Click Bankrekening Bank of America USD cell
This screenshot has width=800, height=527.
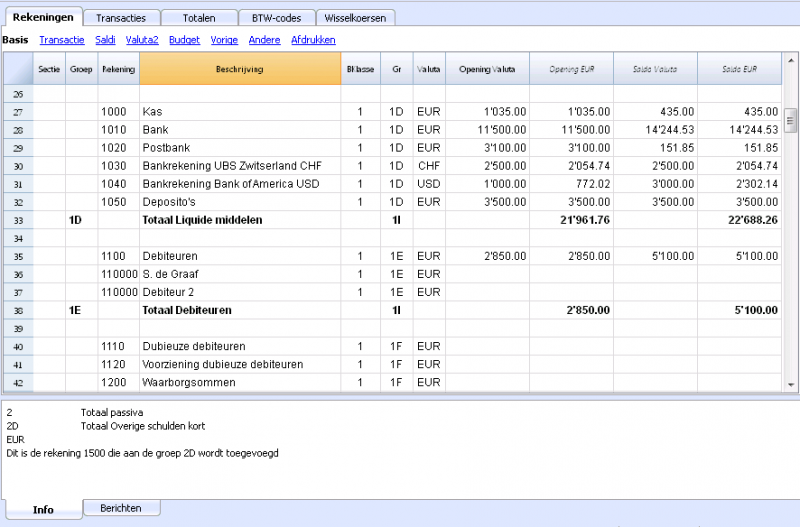pyautogui.click(x=240, y=184)
